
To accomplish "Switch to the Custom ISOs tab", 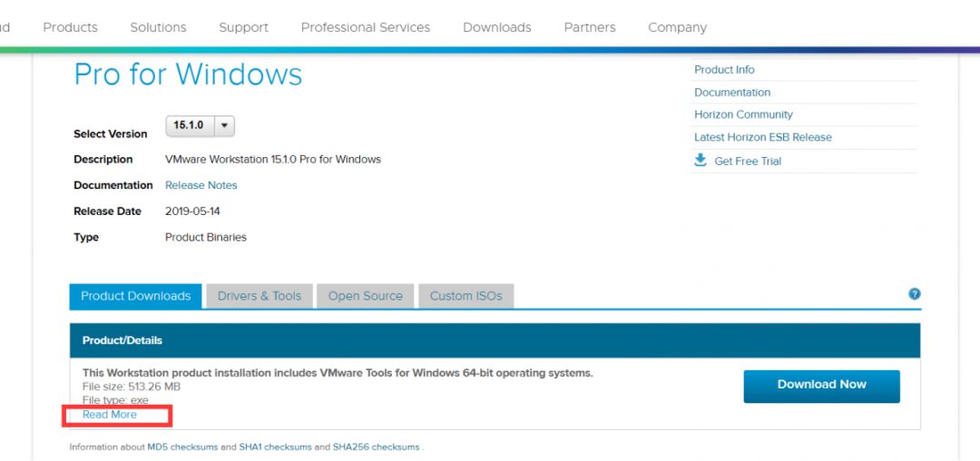I will coord(465,296).
